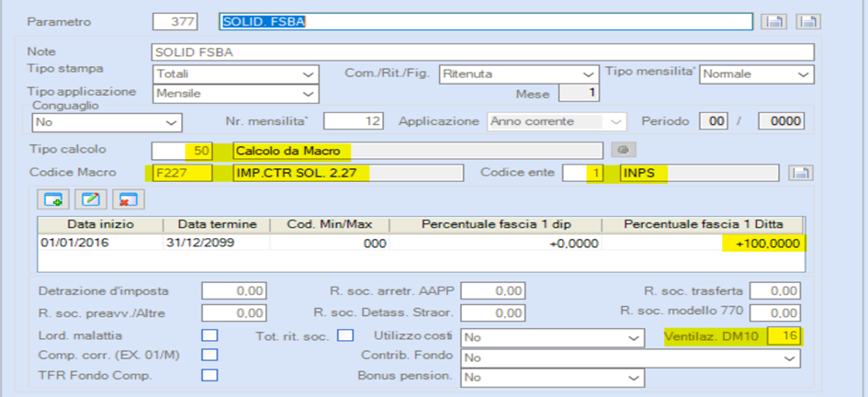The image size is (868, 397).
Task: Click the first save icon next to the Parametro field
Action: (774, 21)
